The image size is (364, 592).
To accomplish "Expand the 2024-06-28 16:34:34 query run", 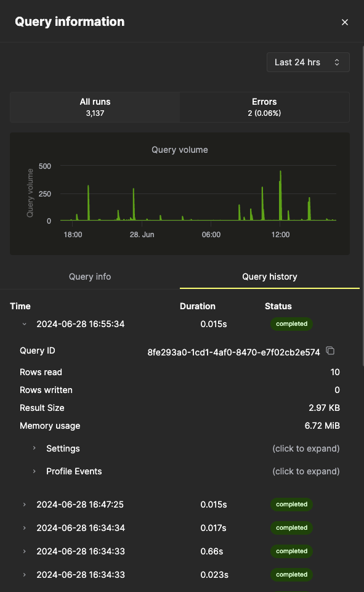I will click(x=24, y=528).
